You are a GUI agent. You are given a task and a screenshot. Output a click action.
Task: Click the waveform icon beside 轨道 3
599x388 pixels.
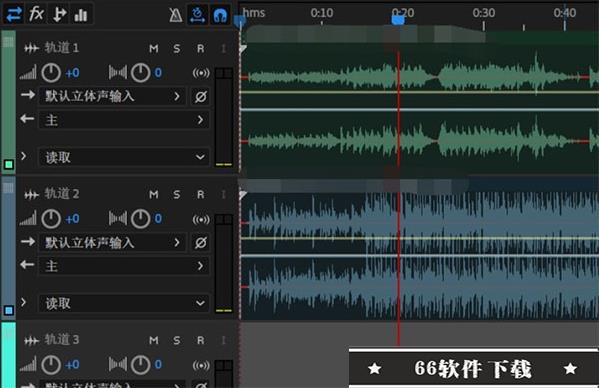pos(31,340)
